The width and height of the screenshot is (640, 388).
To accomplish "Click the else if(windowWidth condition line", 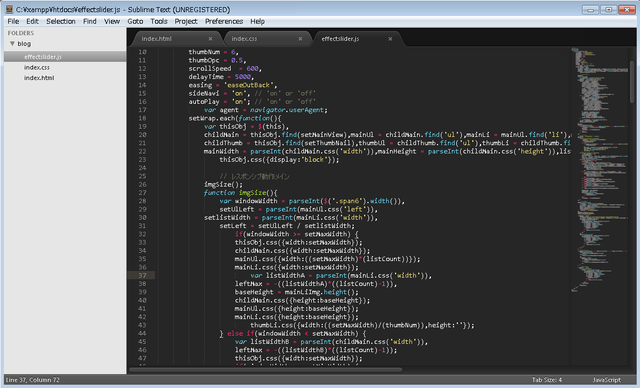I will [293, 333].
